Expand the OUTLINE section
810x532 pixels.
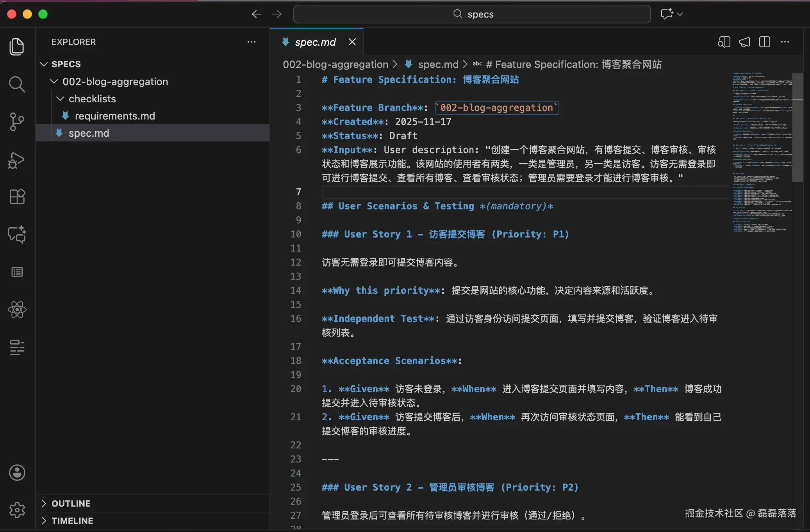[71, 503]
